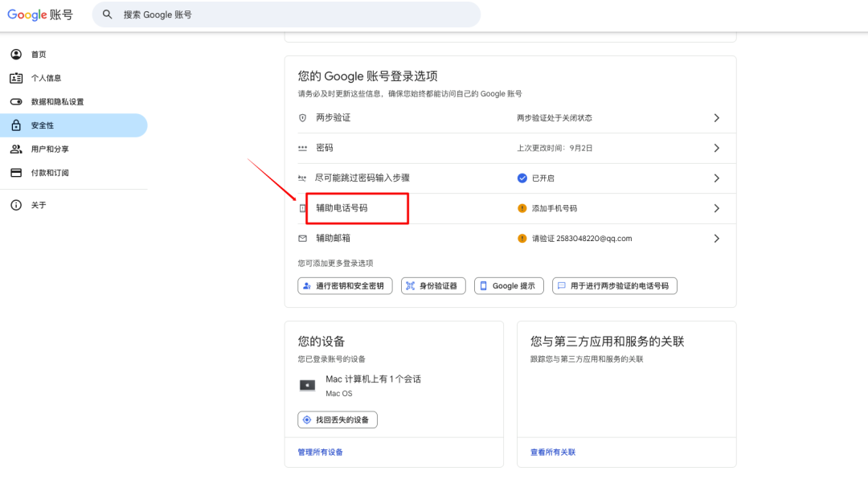Viewport: 868px width, 479px height.
Task: Expand the 尽可能跳过密码输入步骤 chevron arrow
Action: (716, 178)
